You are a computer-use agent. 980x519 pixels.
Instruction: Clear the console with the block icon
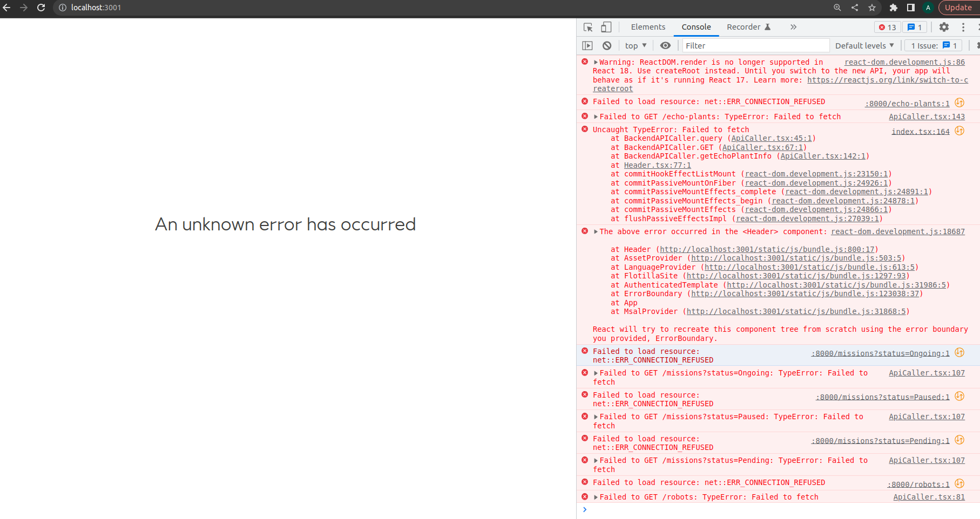coord(607,46)
